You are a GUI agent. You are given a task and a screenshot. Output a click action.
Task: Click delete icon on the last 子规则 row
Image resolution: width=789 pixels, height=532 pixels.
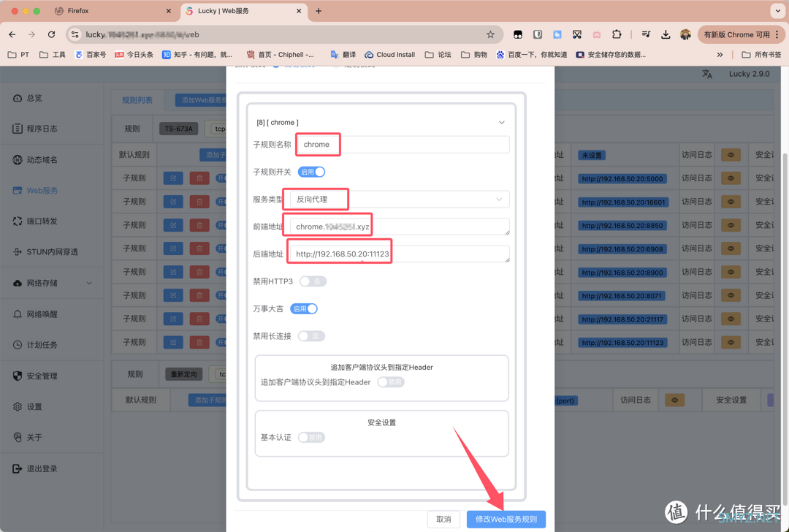[x=199, y=342]
